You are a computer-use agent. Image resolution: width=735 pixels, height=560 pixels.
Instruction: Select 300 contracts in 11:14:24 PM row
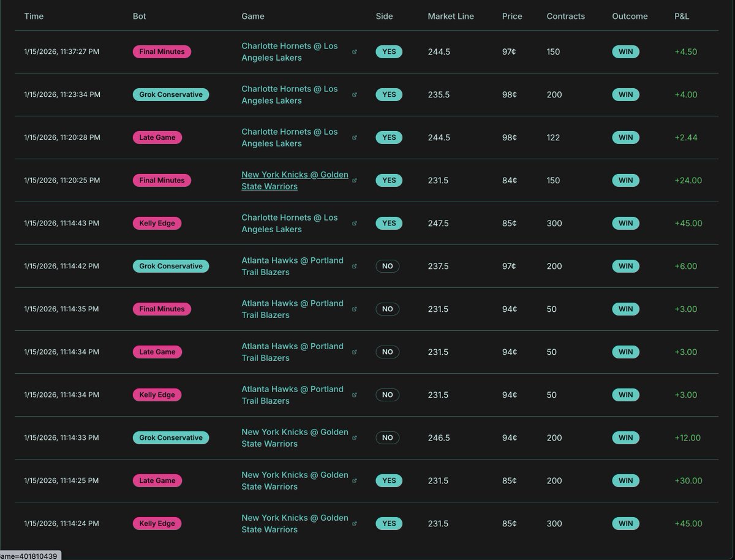554,524
